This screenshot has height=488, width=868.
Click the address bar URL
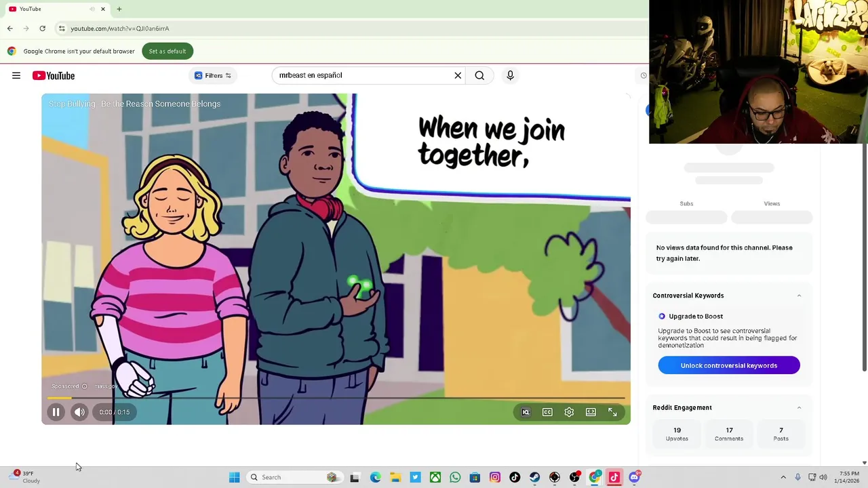120,28
